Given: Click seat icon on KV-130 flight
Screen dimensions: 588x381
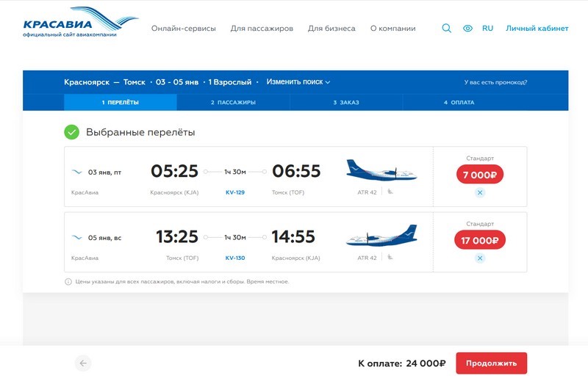Looking at the screenshot, I should click(x=390, y=258).
